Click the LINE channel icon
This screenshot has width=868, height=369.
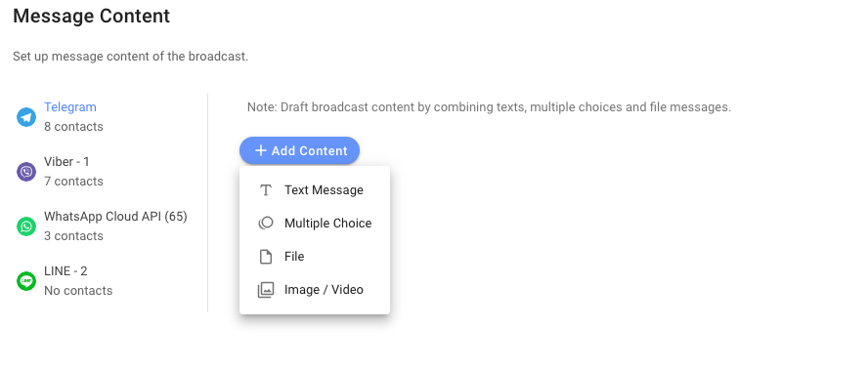point(26,281)
